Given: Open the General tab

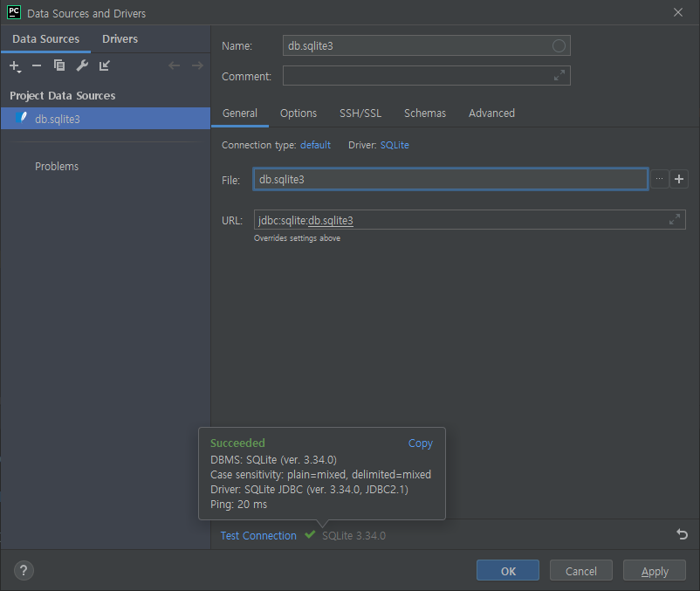Looking at the screenshot, I should tap(240, 113).
